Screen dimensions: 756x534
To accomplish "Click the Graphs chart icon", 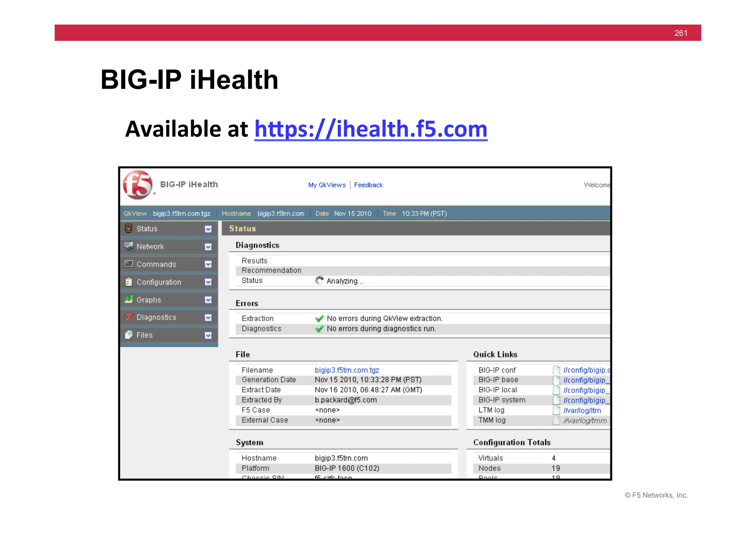I will pos(128,300).
